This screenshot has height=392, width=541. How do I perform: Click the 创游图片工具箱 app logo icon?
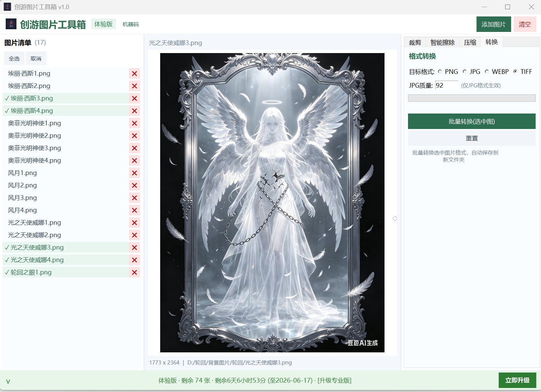pos(11,24)
